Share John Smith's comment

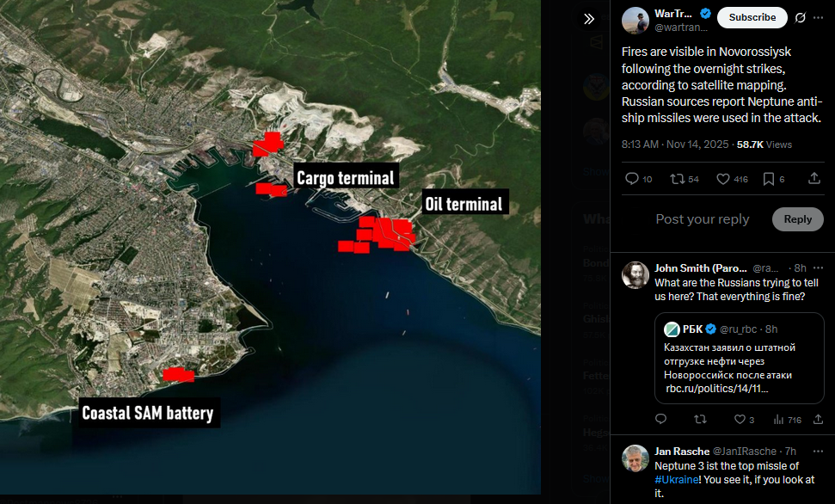point(819,420)
